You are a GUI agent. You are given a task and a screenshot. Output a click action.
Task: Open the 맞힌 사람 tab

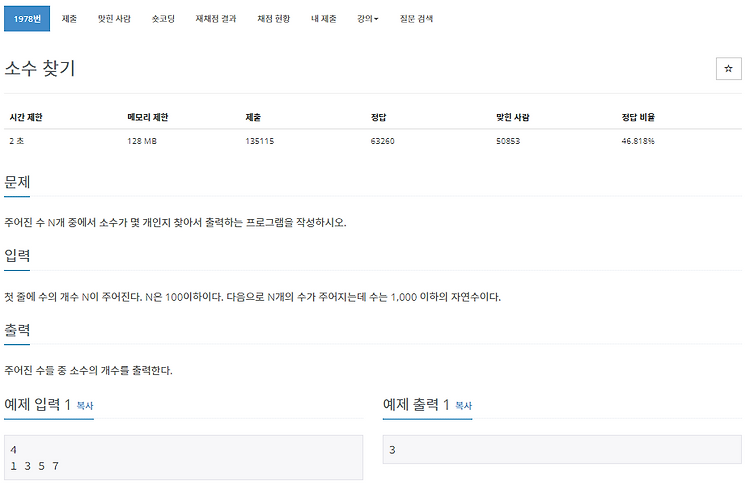coord(114,19)
